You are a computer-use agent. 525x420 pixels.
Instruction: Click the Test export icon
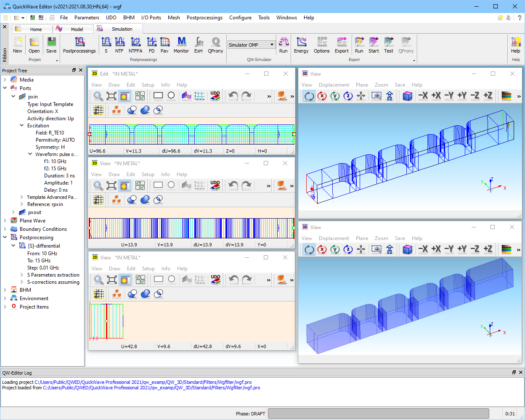[389, 45]
